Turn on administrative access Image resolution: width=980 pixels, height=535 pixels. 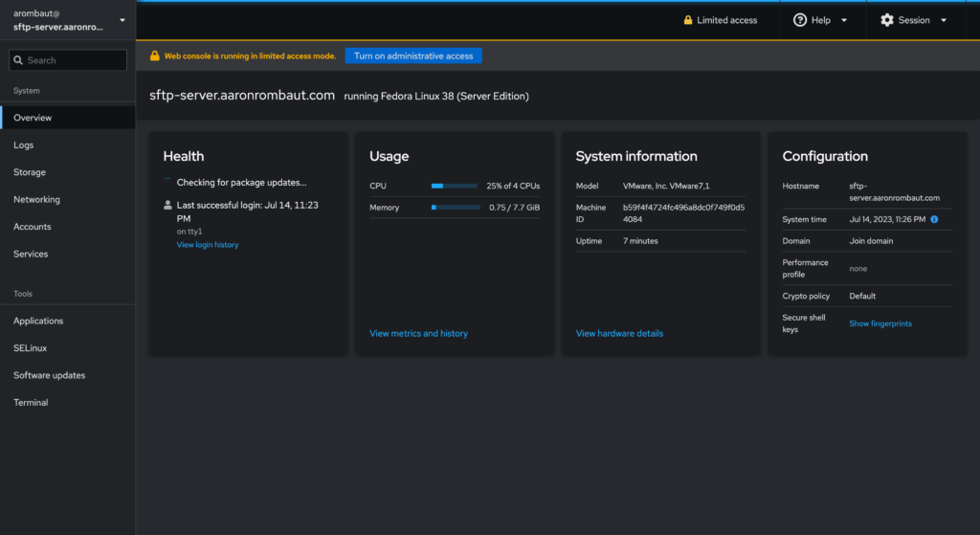click(x=413, y=56)
